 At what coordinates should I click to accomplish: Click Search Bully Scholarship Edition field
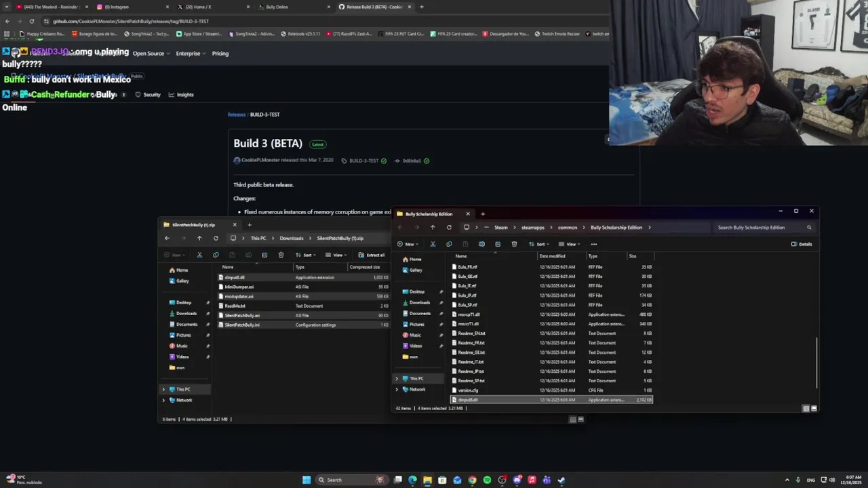click(x=764, y=228)
